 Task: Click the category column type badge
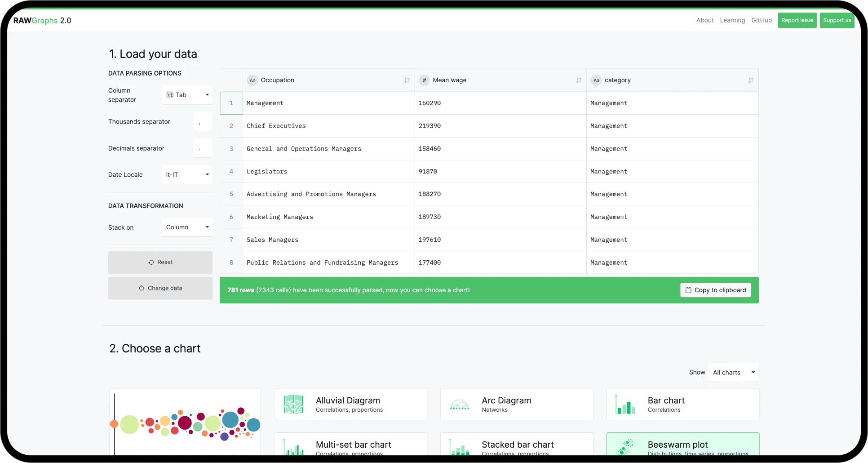coord(596,80)
